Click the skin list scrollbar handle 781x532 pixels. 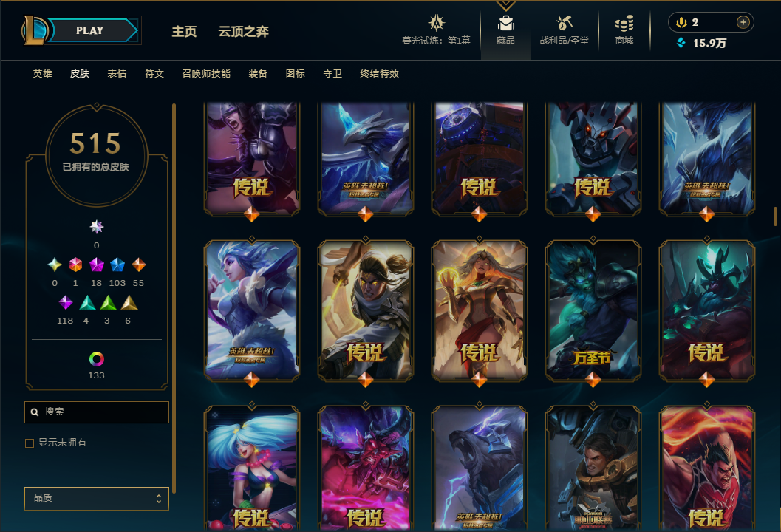coord(775,216)
